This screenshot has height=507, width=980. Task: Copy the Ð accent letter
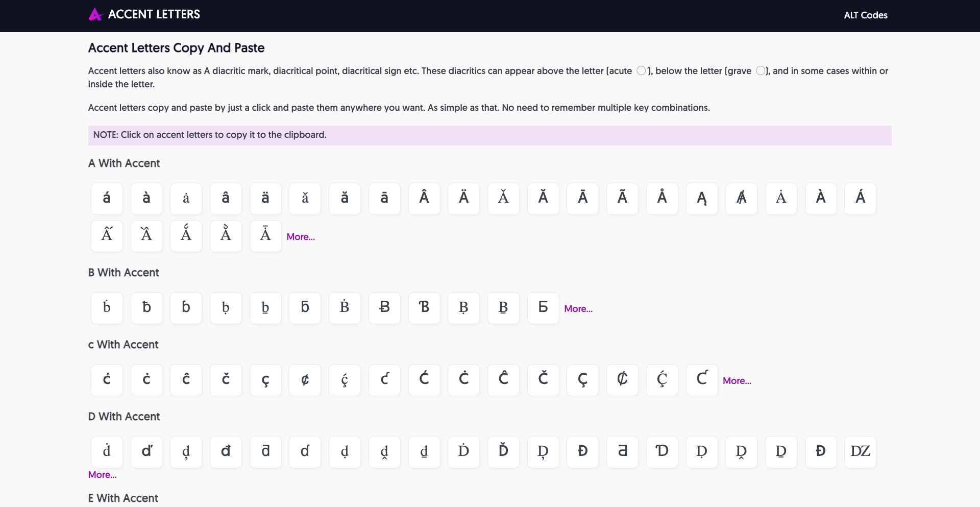820,452
